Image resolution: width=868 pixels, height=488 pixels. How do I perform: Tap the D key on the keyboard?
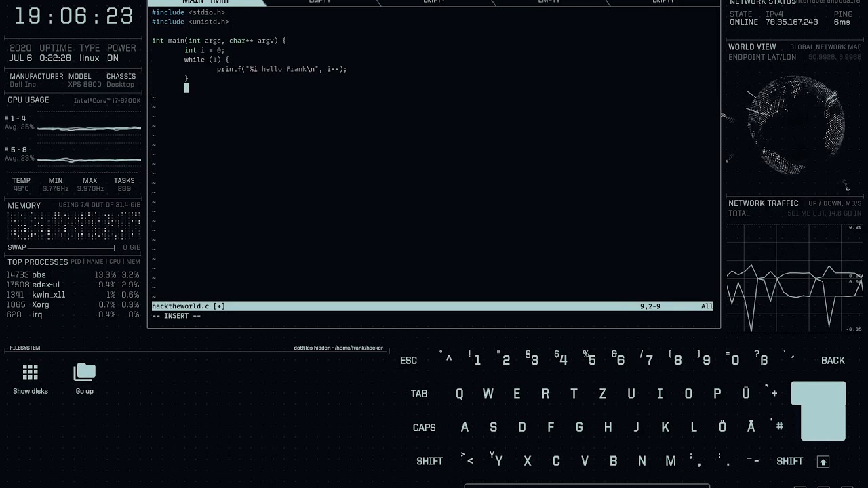pyautogui.click(x=521, y=428)
